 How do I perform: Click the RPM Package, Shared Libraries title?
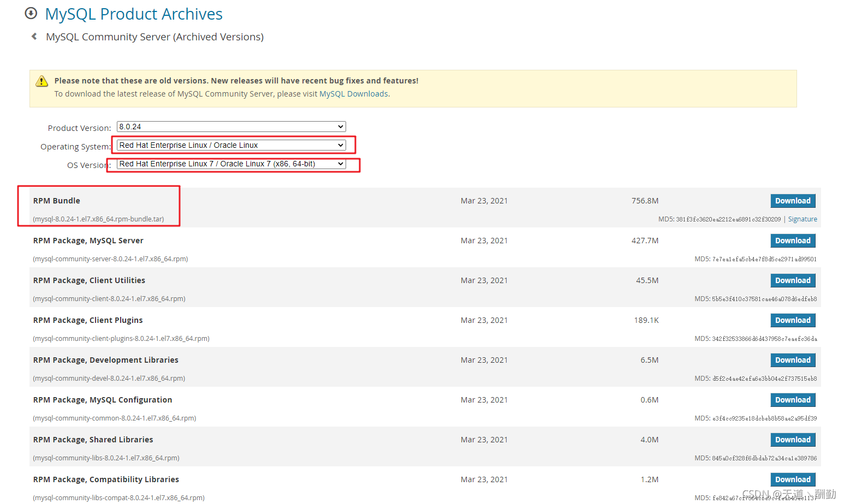(x=93, y=440)
